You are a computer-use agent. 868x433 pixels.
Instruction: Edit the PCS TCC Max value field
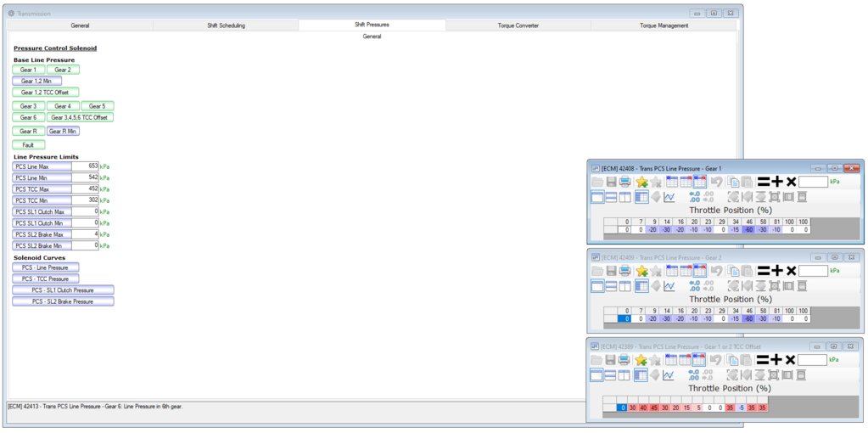[85, 188]
